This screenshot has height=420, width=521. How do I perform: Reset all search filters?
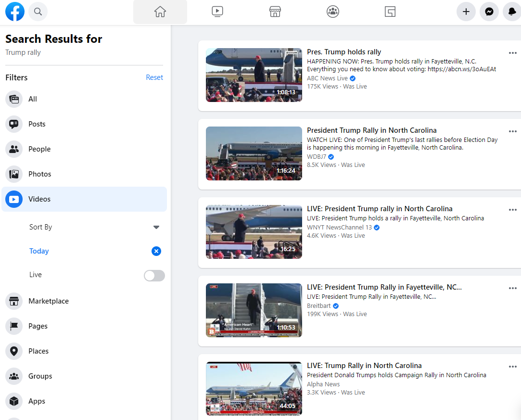click(x=154, y=77)
